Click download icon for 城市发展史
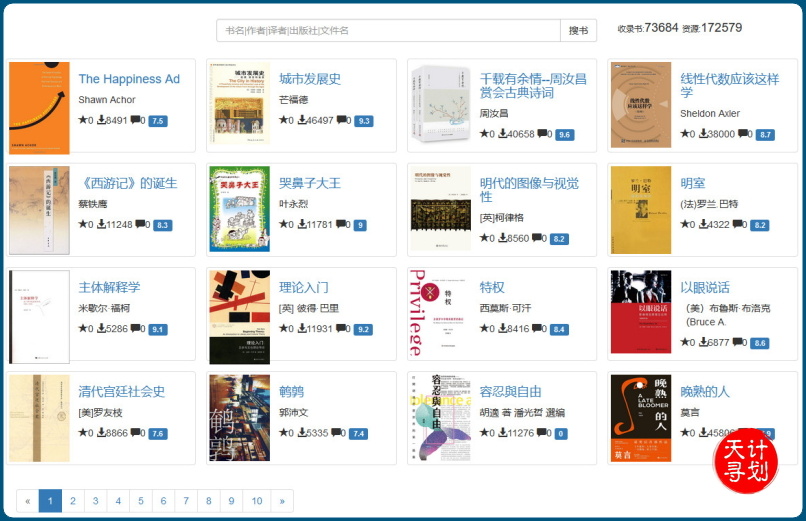 pyautogui.click(x=301, y=120)
